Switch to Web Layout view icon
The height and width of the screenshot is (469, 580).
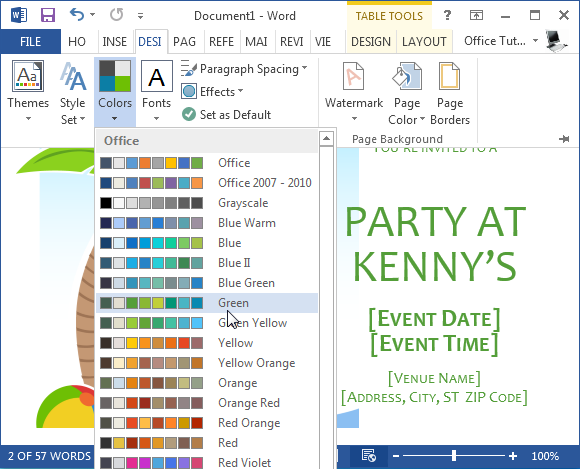pos(368,456)
